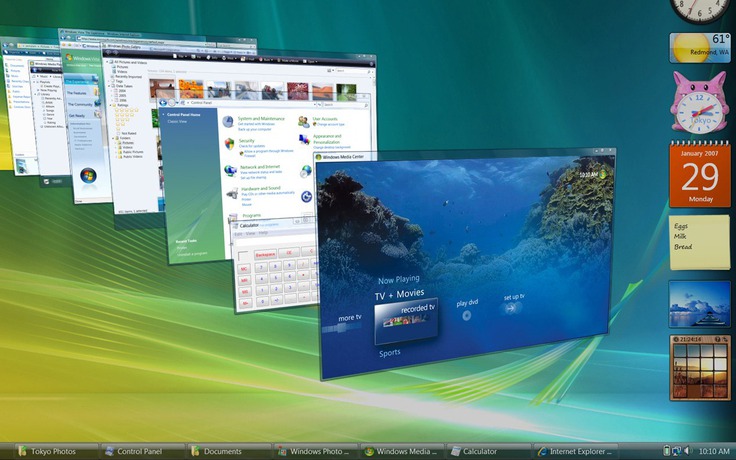The height and width of the screenshot is (460, 736).
Task: Select the orange flowers thumbnail in Photo Gallery
Action: (191, 89)
